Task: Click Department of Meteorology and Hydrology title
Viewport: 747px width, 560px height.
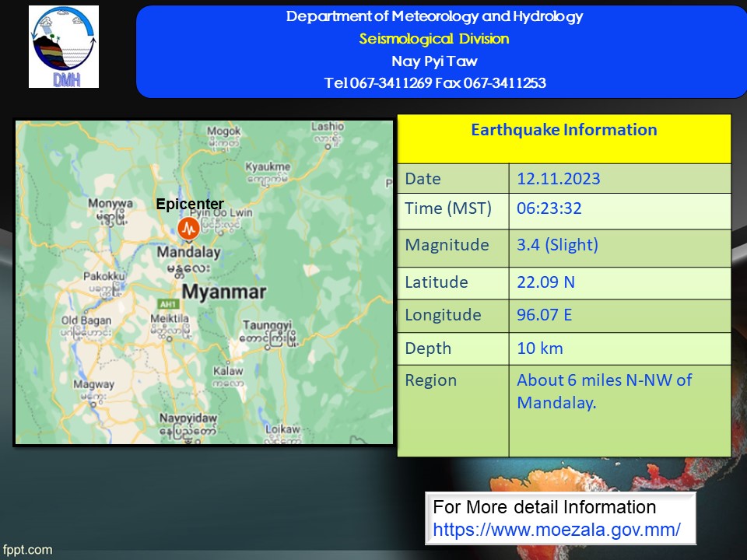Action: pos(434,16)
